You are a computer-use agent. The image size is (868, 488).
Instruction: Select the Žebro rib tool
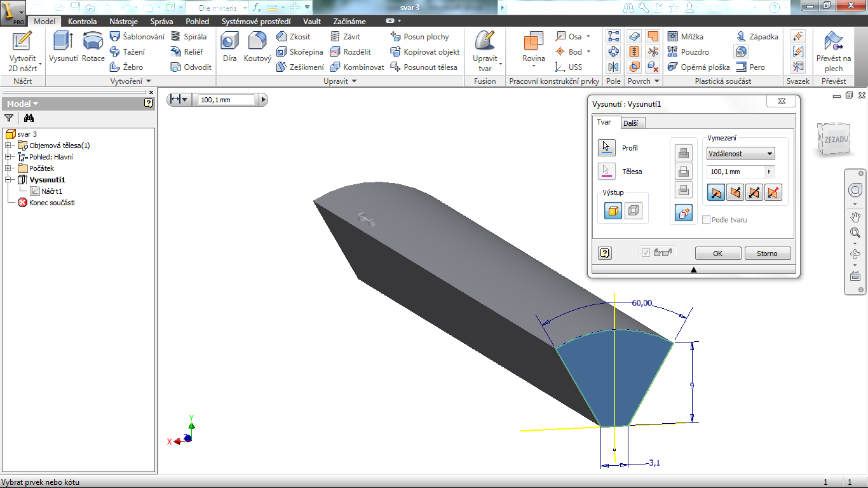click(126, 67)
